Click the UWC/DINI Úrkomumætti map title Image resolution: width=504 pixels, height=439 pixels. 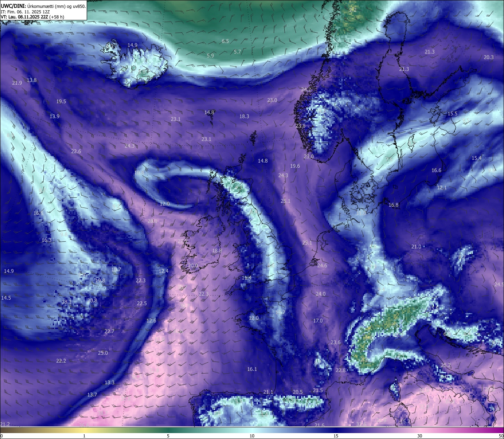[x=43, y=6]
